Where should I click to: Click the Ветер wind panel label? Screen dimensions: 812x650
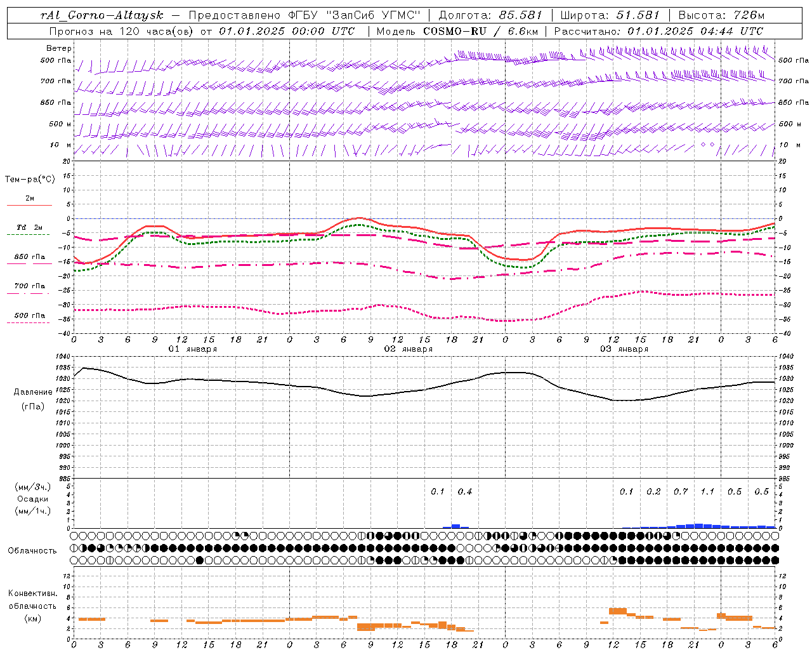59,48
